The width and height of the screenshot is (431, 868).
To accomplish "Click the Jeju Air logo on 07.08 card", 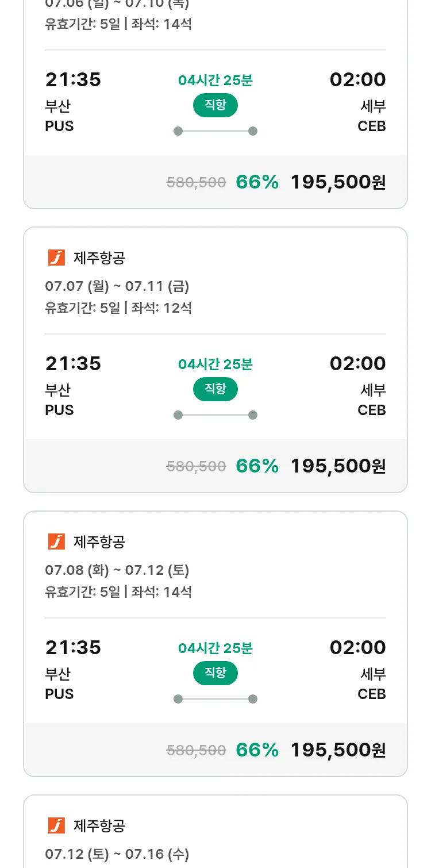I will pos(56,541).
